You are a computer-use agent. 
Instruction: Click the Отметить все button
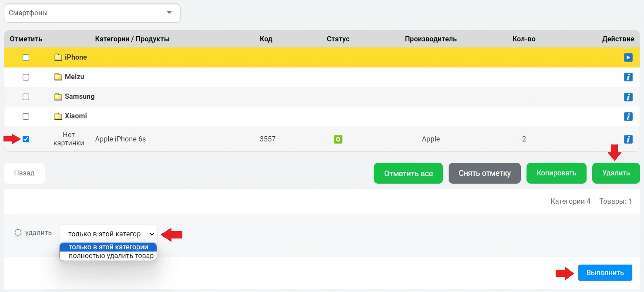pyautogui.click(x=408, y=173)
